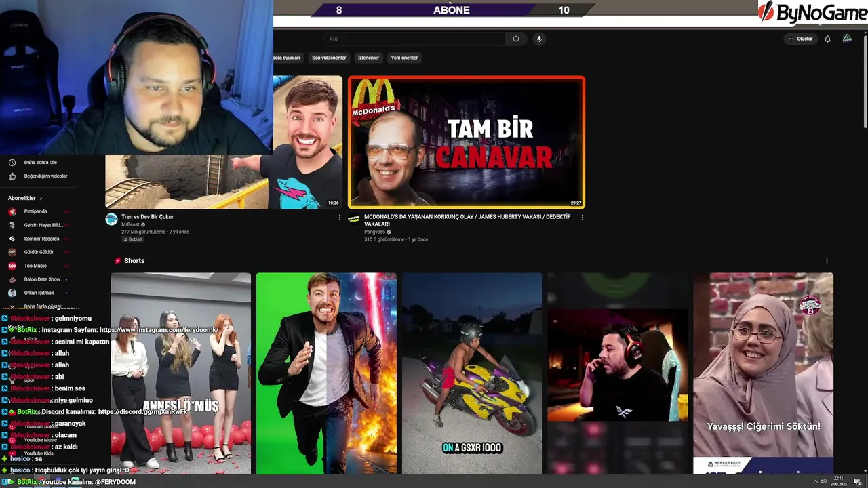Open the account avatar menu

[x=847, y=39]
